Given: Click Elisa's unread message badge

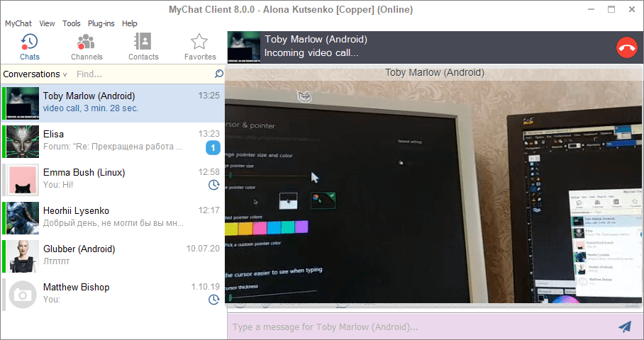Looking at the screenshot, I should [213, 147].
